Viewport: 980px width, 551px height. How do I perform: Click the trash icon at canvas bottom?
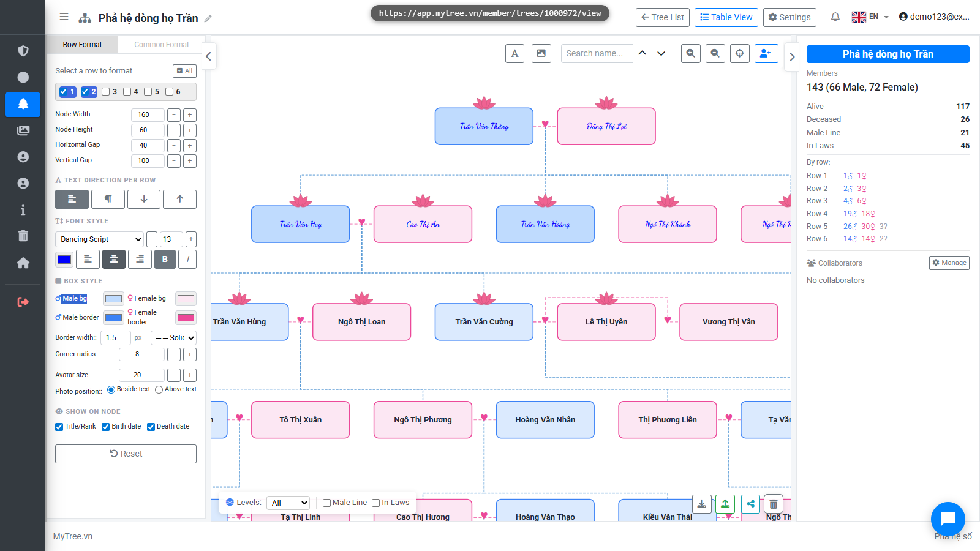[774, 504]
